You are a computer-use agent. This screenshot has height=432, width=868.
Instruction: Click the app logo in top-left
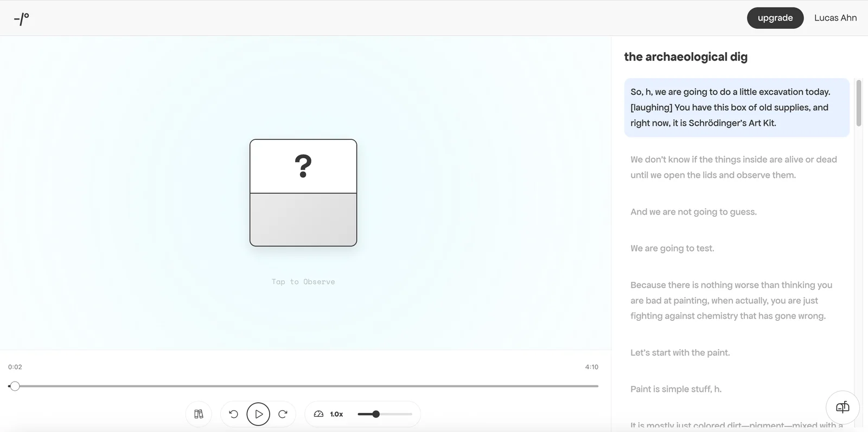coord(22,19)
